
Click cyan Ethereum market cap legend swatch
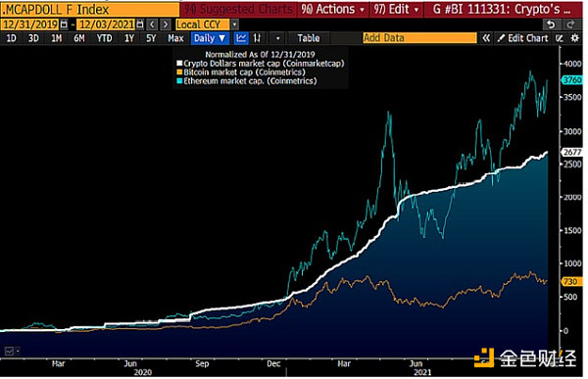coord(179,80)
